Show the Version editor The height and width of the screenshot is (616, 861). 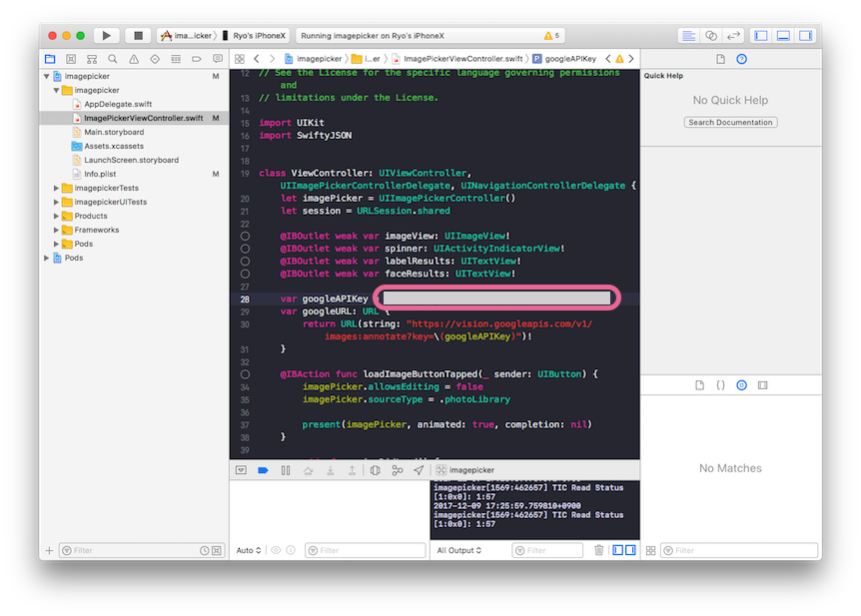[733, 36]
